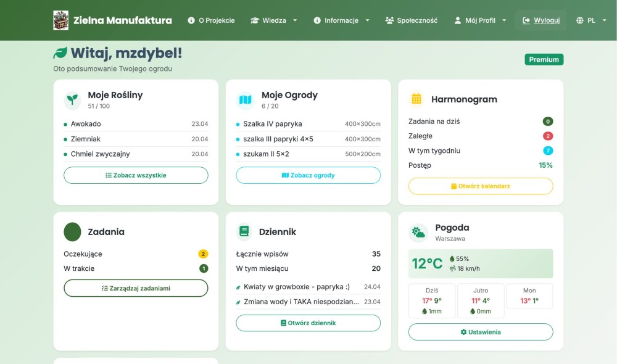
Task: Click the map icon in Moje Ogrody
Action: [245, 100]
